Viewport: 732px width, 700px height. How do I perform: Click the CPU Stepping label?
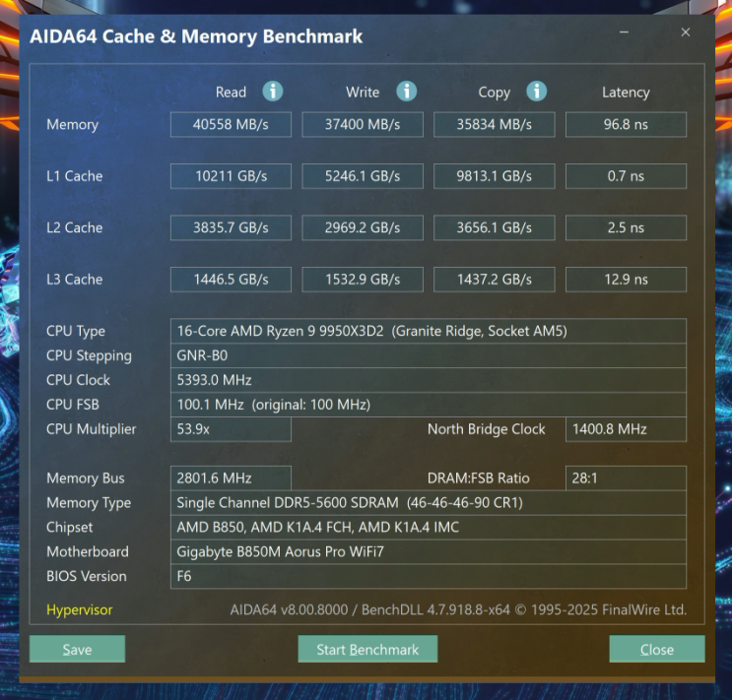[x=89, y=356]
